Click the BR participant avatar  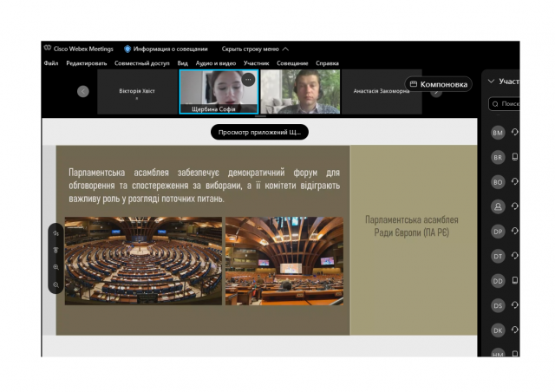(x=498, y=157)
